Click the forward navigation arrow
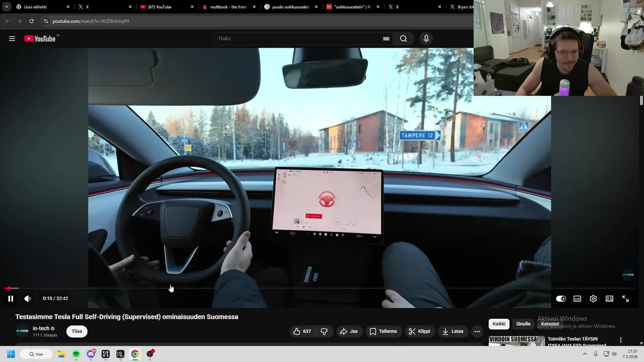This screenshot has height=362, width=644. coord(19,21)
